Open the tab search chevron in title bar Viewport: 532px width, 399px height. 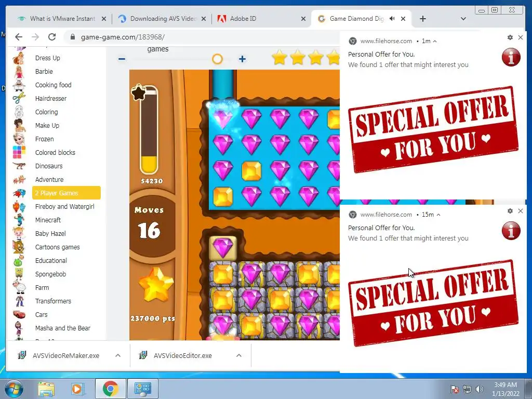463,19
